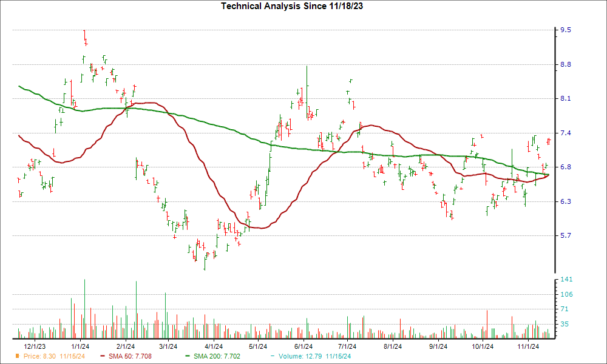Click the chart title 'Technical Analysis Since 11/18/23'
The width and height of the screenshot is (607, 364).
tap(292, 6)
